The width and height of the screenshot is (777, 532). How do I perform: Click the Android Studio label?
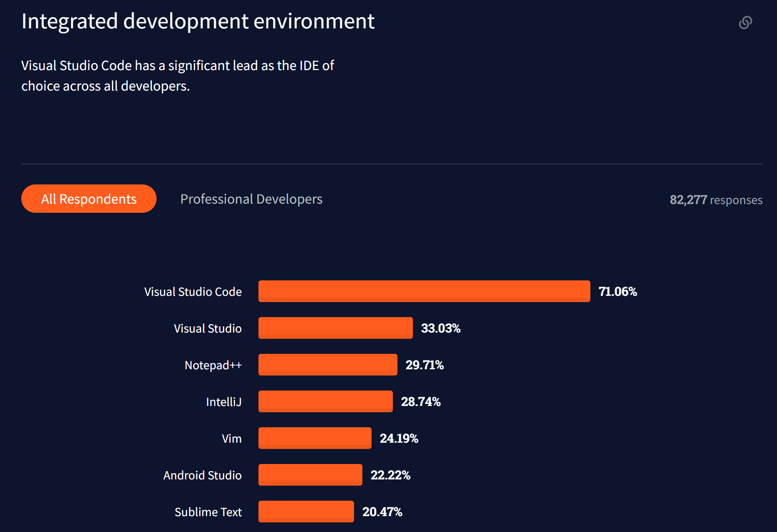(x=202, y=475)
